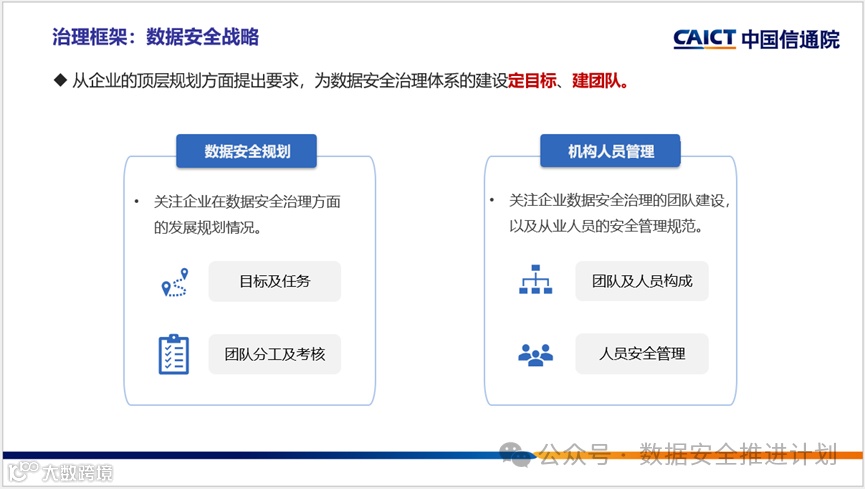
Task: Click the 人员安全管理 box
Action: coord(642,354)
